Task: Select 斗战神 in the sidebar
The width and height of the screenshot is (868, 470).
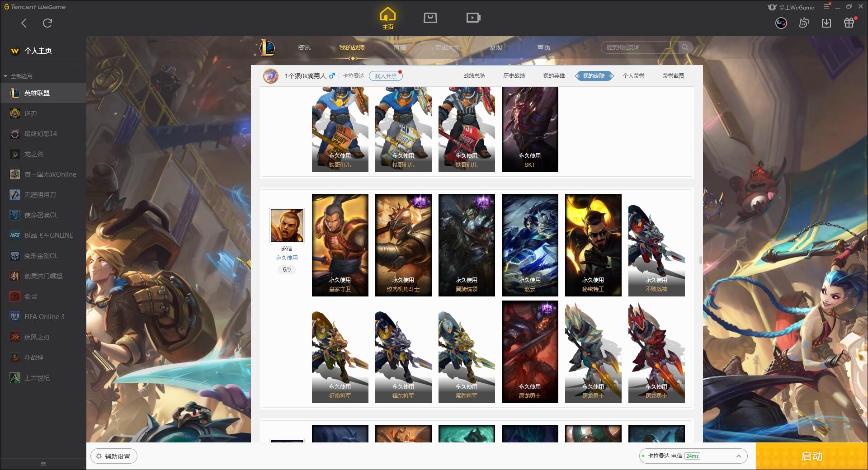Action: [43, 357]
